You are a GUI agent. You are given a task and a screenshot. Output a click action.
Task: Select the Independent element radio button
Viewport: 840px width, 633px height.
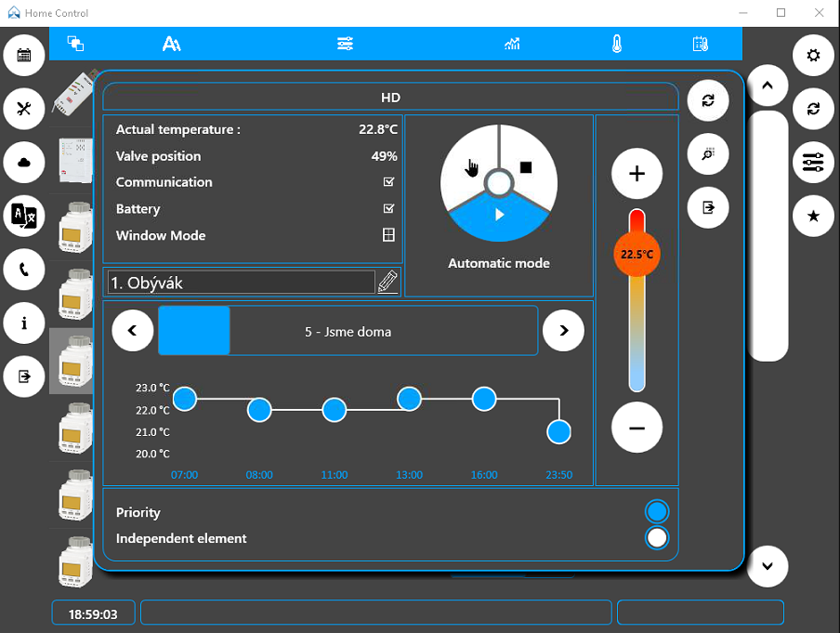pos(657,537)
